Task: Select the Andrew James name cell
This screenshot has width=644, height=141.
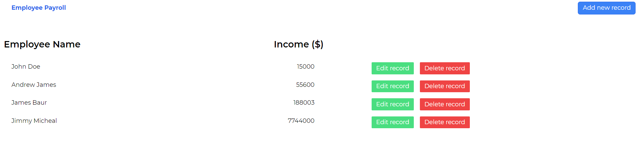Action: point(34,85)
